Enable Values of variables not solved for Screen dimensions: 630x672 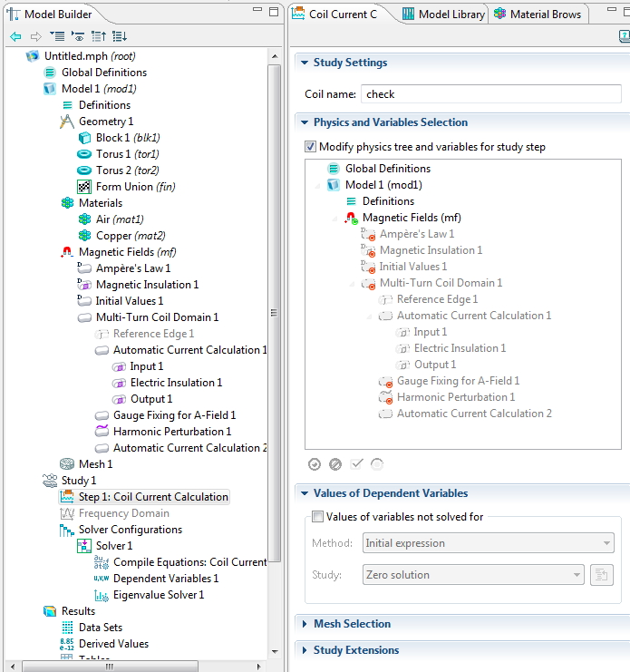pos(317,517)
